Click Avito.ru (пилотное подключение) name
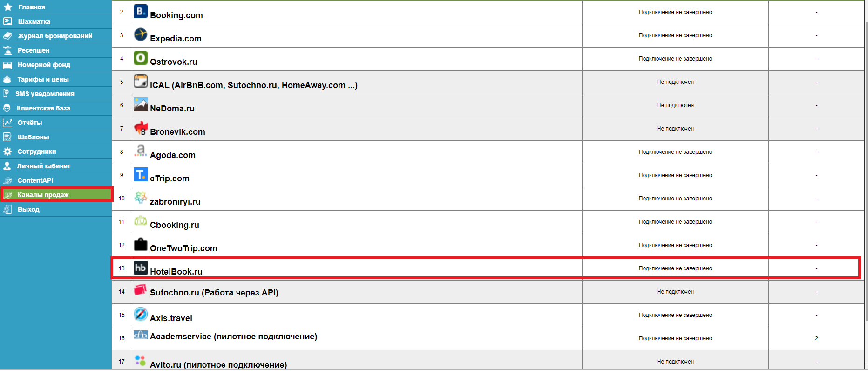This screenshot has height=371, width=868. click(x=218, y=365)
